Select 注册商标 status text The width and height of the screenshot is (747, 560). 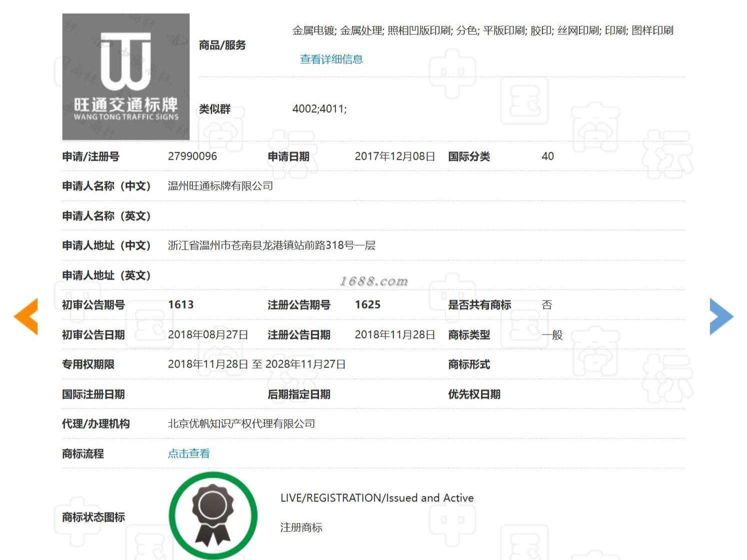pyautogui.click(x=301, y=528)
